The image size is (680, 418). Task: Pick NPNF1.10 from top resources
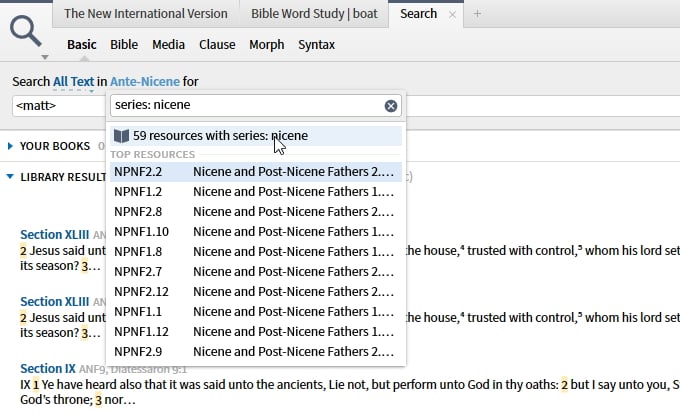pos(255,232)
